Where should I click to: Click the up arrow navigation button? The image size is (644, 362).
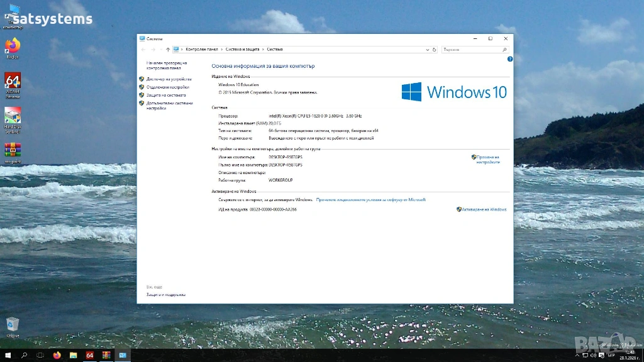[x=167, y=49]
